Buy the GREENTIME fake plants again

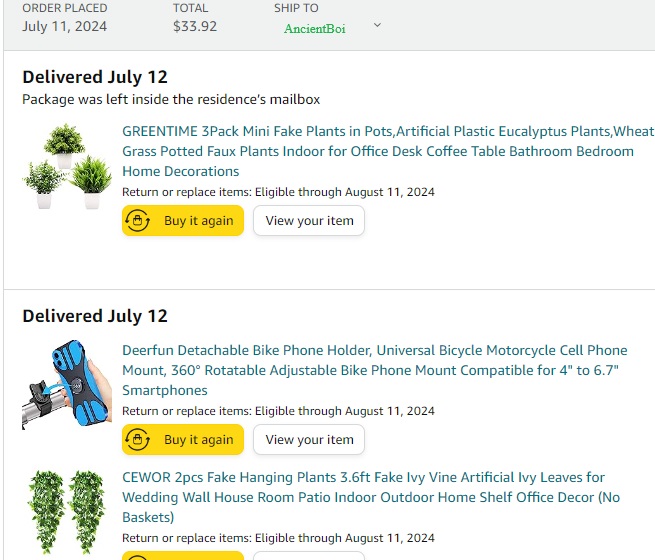183,220
